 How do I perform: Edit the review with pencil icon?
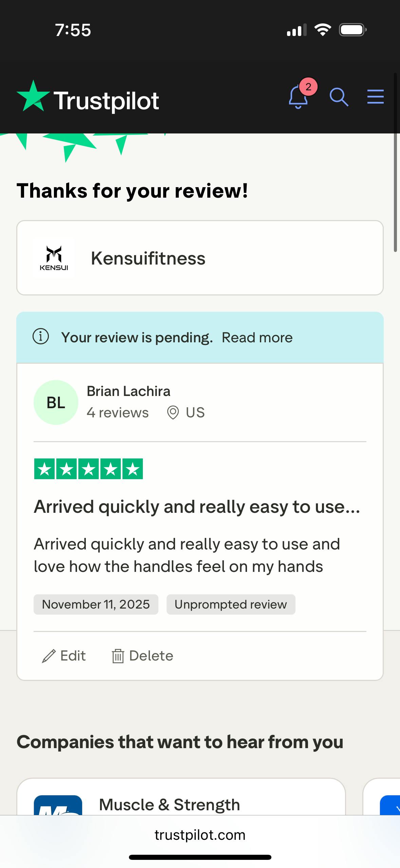click(x=64, y=656)
